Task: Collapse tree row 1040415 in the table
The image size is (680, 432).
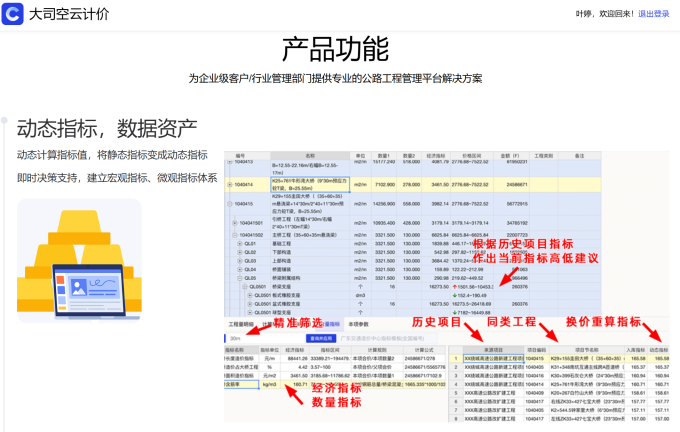Action: pyautogui.click(x=229, y=204)
